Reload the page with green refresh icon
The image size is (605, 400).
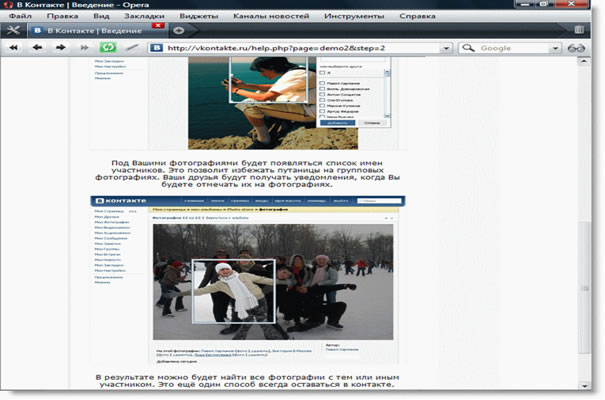(x=108, y=47)
